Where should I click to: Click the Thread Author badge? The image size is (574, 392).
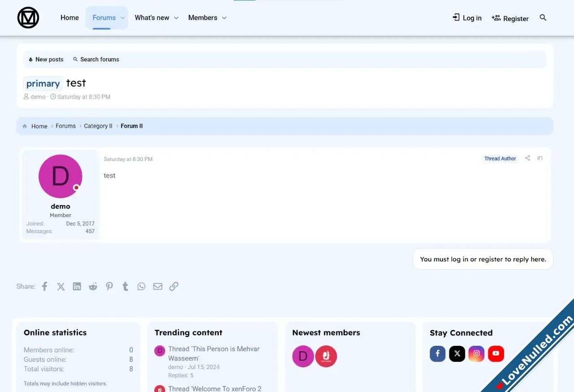click(x=500, y=159)
